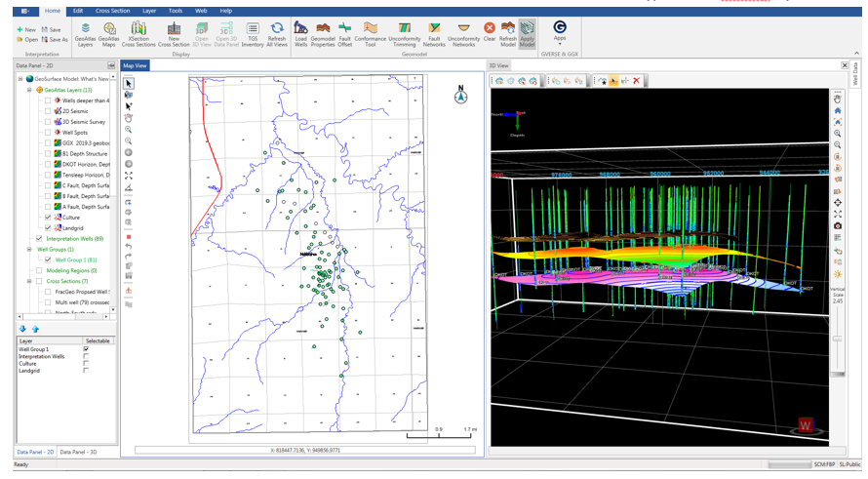The height and width of the screenshot is (479, 868).
Task: Switch to Data Panel - 3D tab
Action: [78, 452]
